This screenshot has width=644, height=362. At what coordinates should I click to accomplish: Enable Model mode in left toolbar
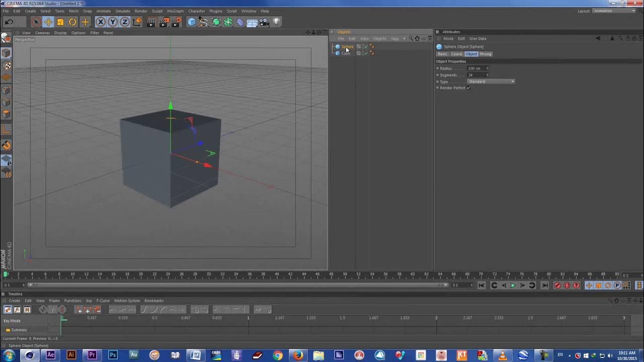point(6,53)
